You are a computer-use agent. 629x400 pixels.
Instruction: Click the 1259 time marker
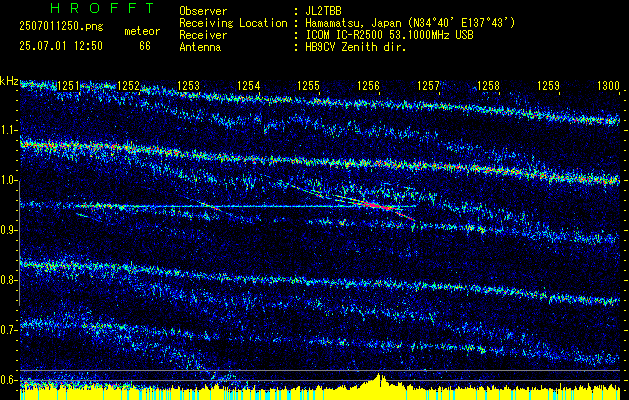[548, 86]
